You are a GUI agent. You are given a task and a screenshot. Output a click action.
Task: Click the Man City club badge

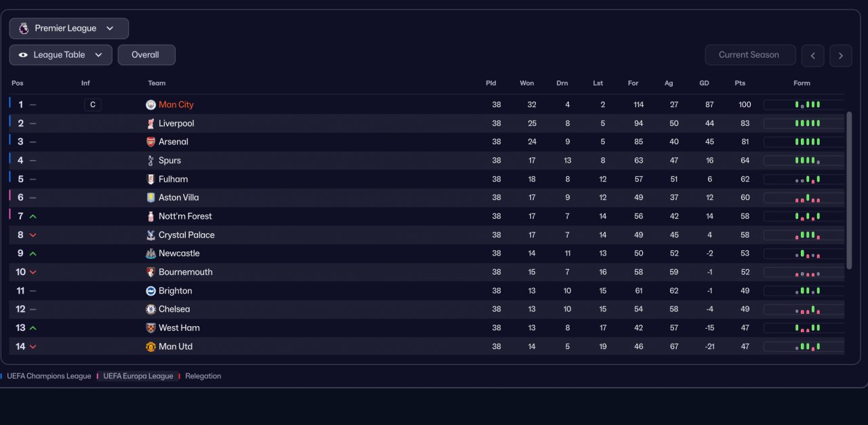click(x=151, y=105)
